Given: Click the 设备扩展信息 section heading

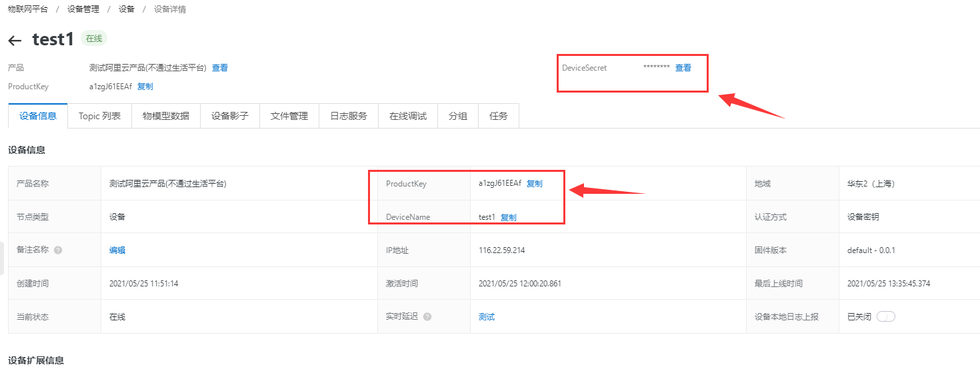Looking at the screenshot, I should (36, 361).
